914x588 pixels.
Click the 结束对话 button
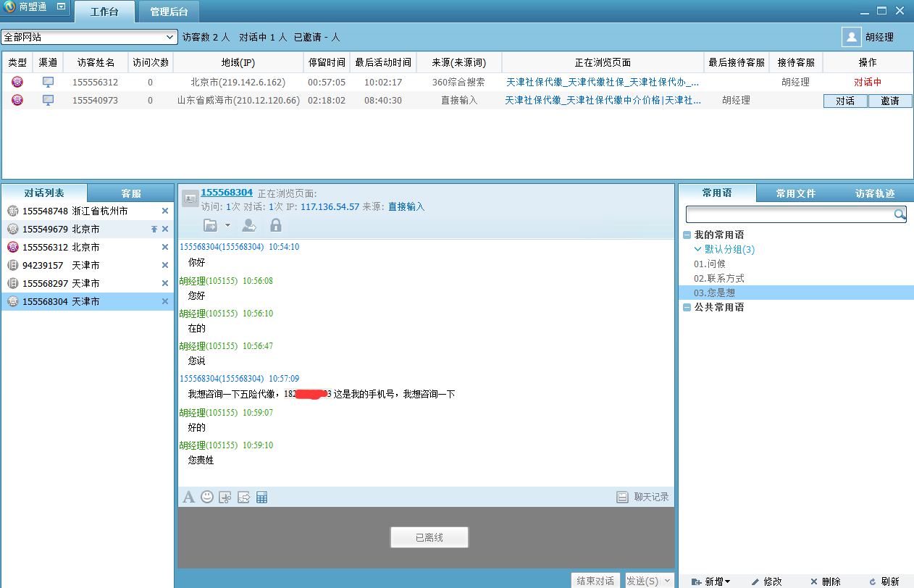point(595,581)
